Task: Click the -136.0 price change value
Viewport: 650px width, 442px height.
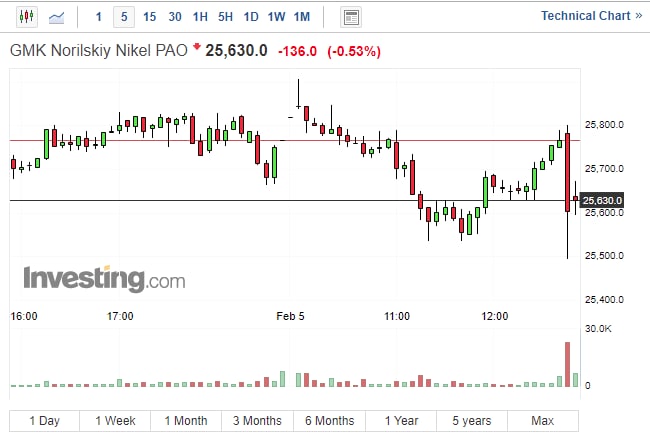Action: pyautogui.click(x=297, y=51)
